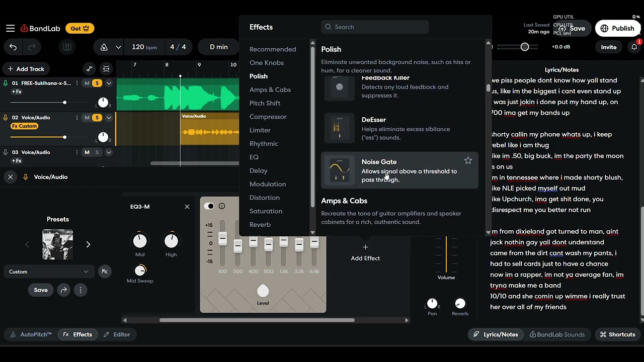Click the Get membership button
This screenshot has height=362, width=644.
click(79, 29)
